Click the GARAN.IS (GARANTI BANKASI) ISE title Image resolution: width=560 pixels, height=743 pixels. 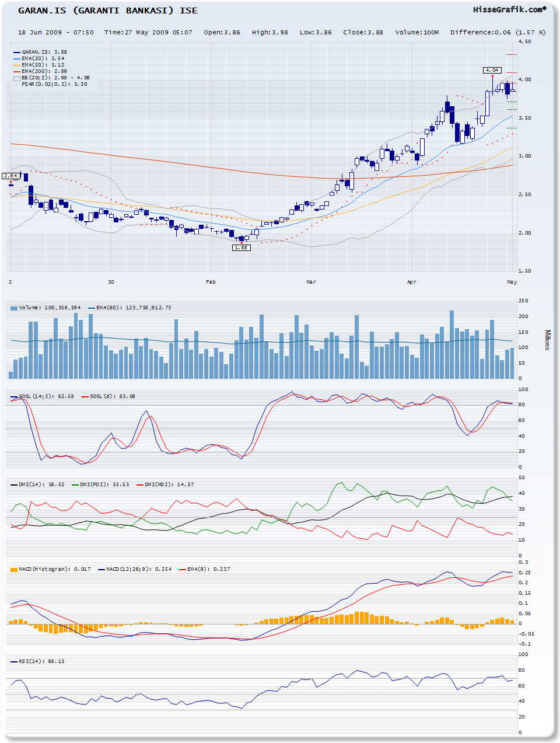click(x=107, y=11)
